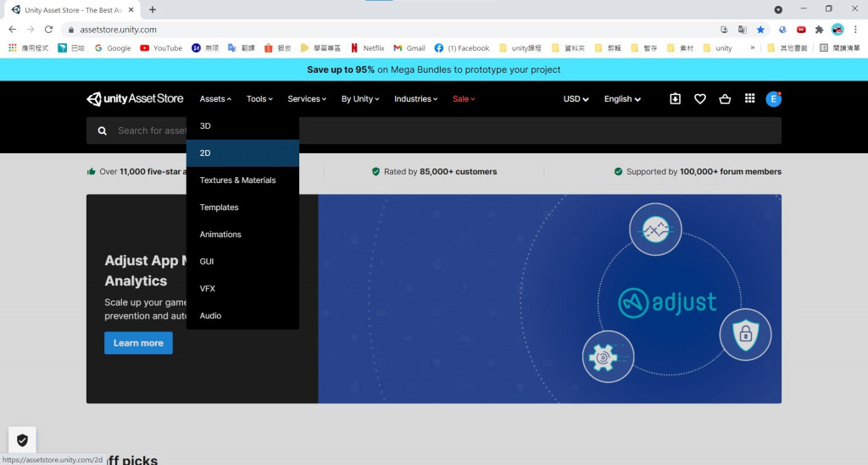Close the Unity Asset Store tab

coord(131,9)
